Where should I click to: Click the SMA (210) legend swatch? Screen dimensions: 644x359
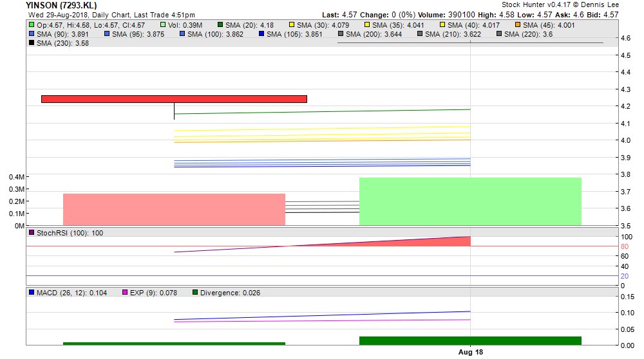point(420,34)
